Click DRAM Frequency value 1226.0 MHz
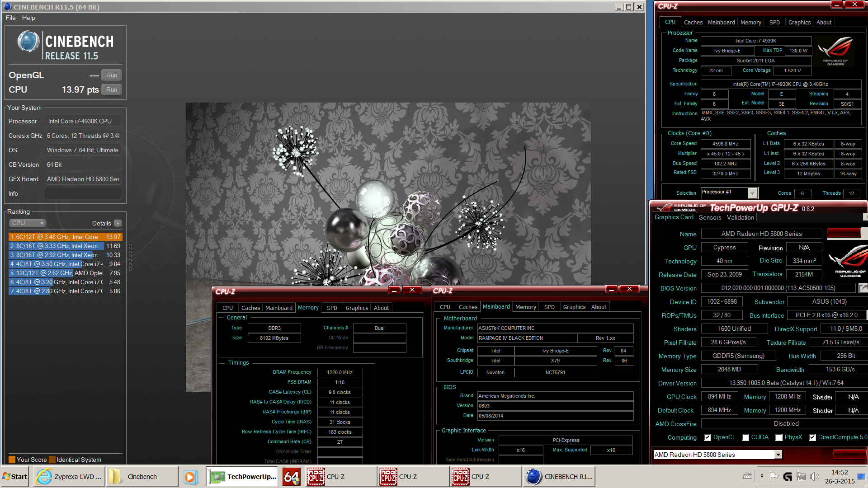 340,372
